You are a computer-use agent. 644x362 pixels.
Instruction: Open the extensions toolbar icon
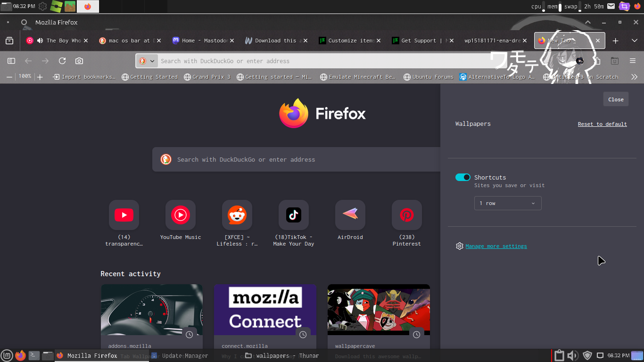pos(597,61)
